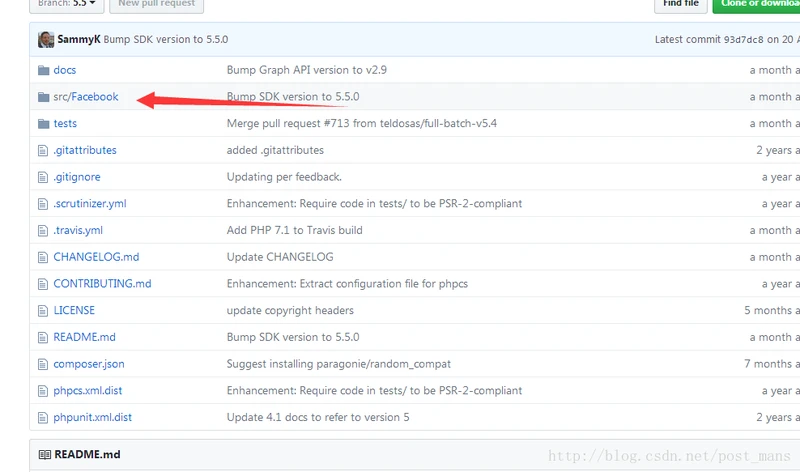The width and height of the screenshot is (800, 472).
Task: Open the SammyK author link
Action: pyautogui.click(x=79, y=39)
